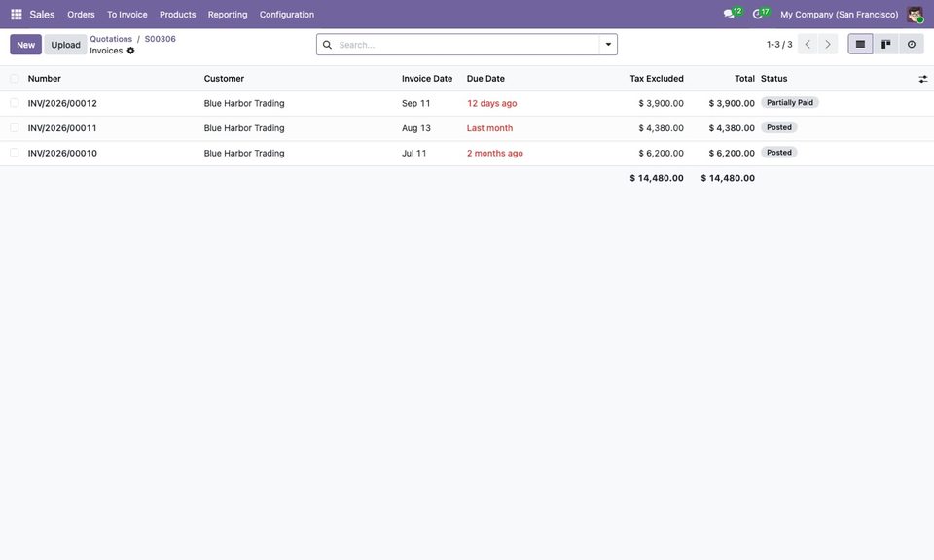Screen dimensions: 934x560
Task: Click the 1-3 / 3 pager counter
Action: point(779,45)
